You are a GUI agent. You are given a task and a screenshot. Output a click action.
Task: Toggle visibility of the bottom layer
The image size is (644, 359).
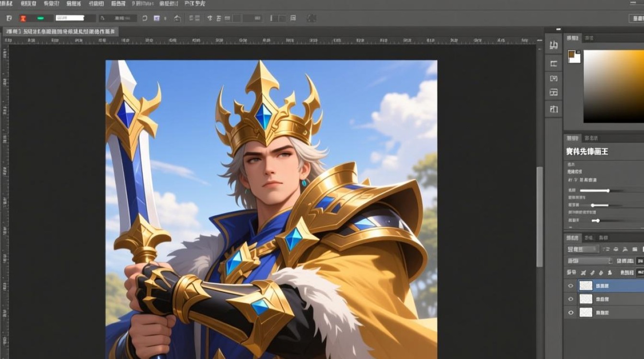[x=570, y=313]
